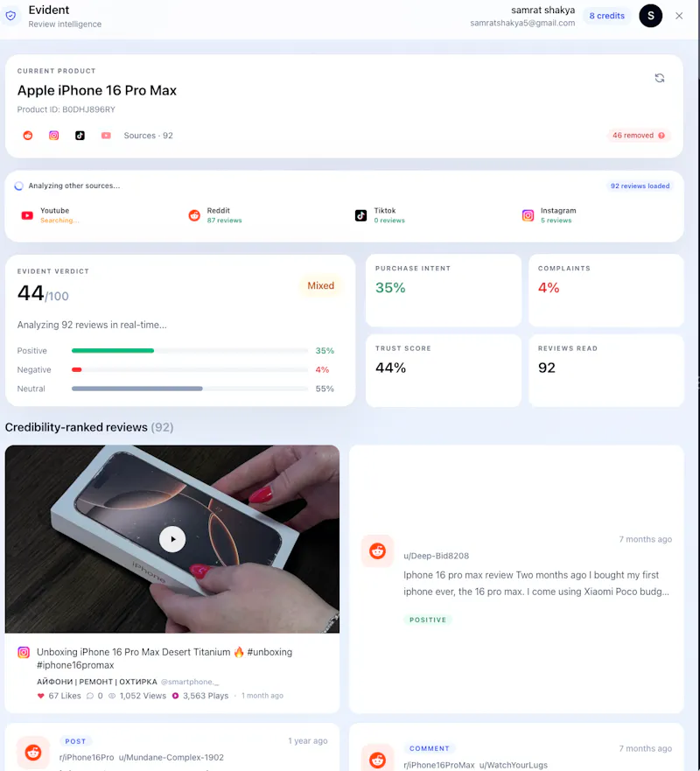This screenshot has height=771, width=700.
Task: Click the Evident shield logo icon
Action: [x=10, y=16]
